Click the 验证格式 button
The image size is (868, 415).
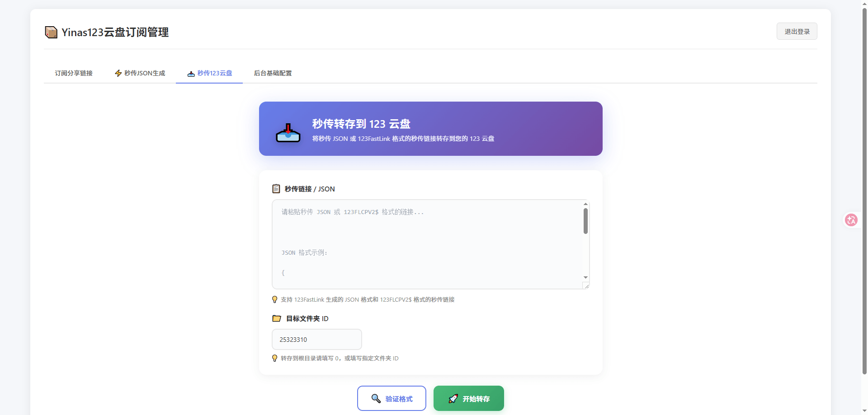pos(392,398)
